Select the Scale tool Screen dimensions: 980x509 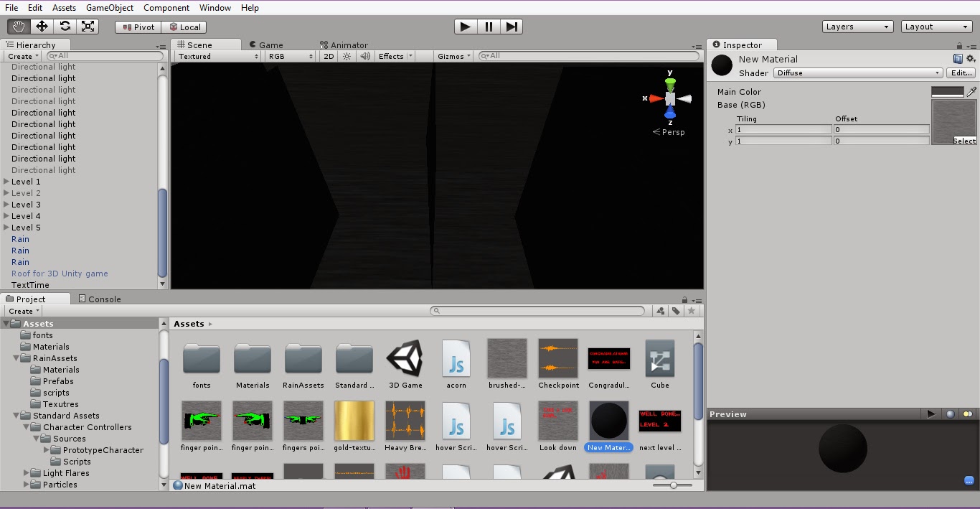[88, 26]
